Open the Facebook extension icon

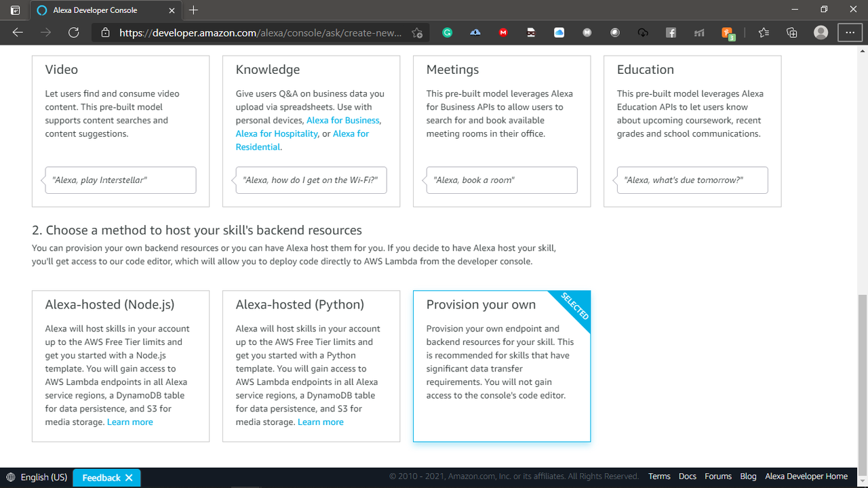tap(671, 32)
